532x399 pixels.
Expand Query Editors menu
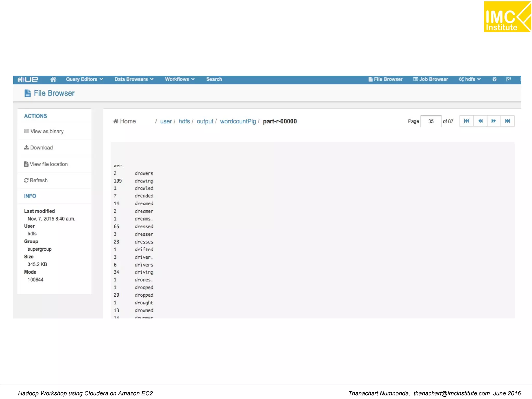pos(84,79)
